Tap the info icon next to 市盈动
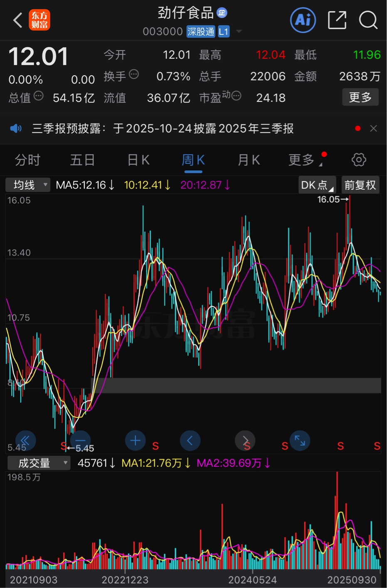387x588 pixels. (236, 96)
